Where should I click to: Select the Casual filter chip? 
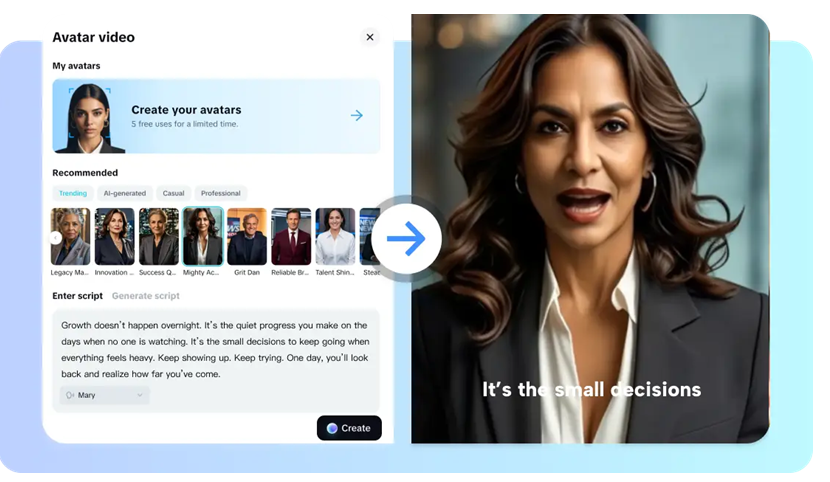(173, 193)
